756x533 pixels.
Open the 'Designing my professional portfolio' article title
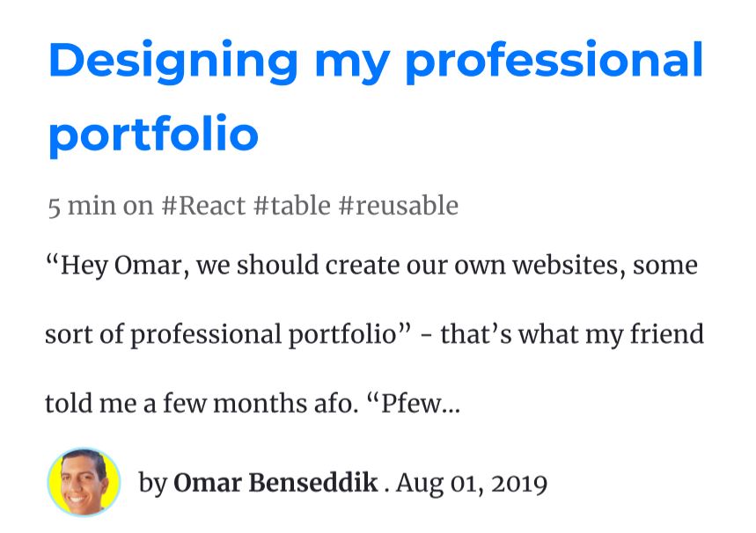coord(376,97)
